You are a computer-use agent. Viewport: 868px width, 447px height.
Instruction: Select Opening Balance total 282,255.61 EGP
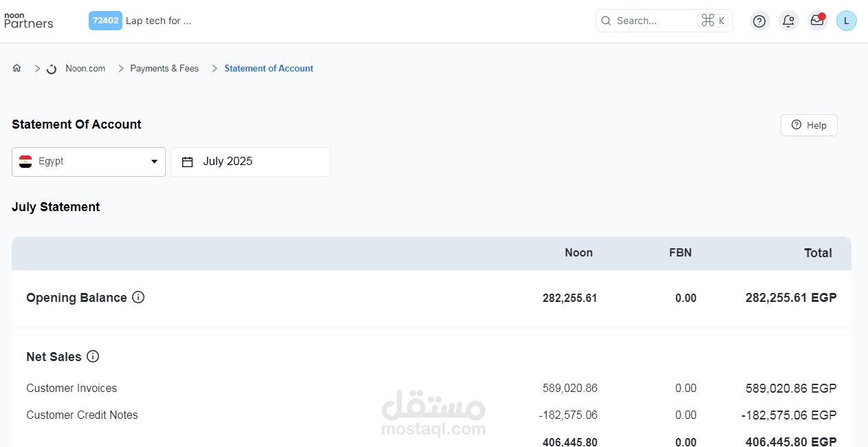791,298
